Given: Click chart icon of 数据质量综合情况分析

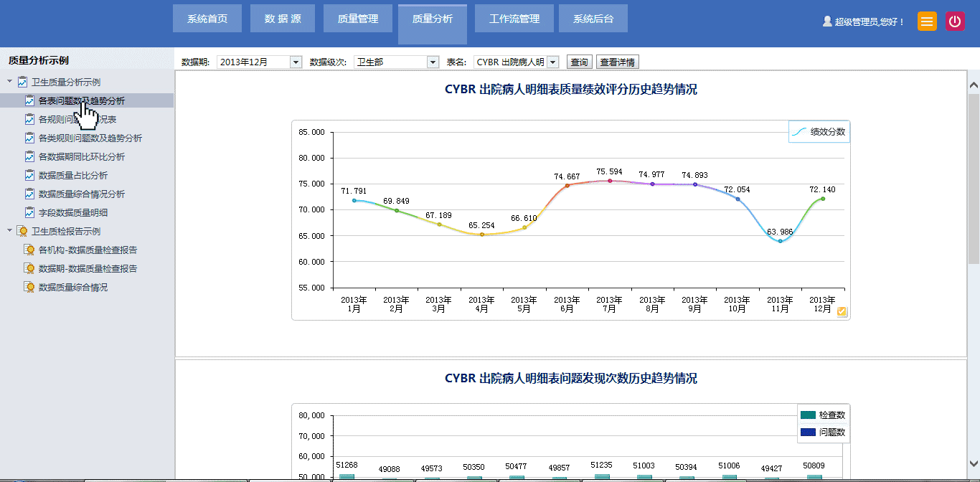Looking at the screenshot, I should [29, 194].
